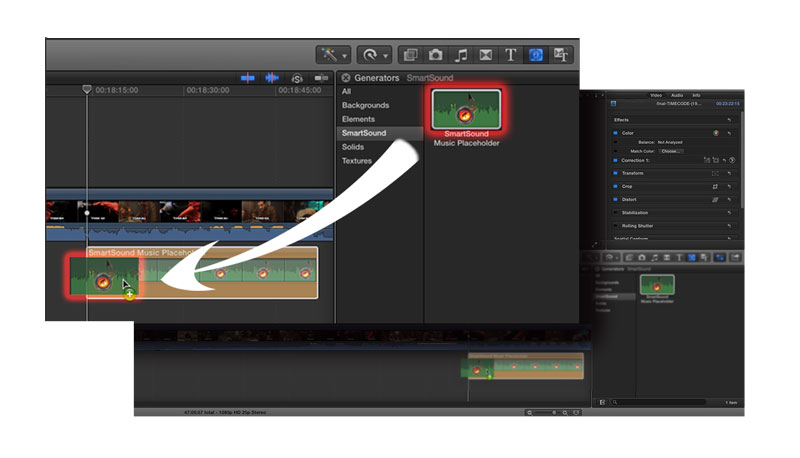Toggle the Stabilization checkbox
Image resolution: width=800 pixels, height=458 pixels.
coord(615,213)
